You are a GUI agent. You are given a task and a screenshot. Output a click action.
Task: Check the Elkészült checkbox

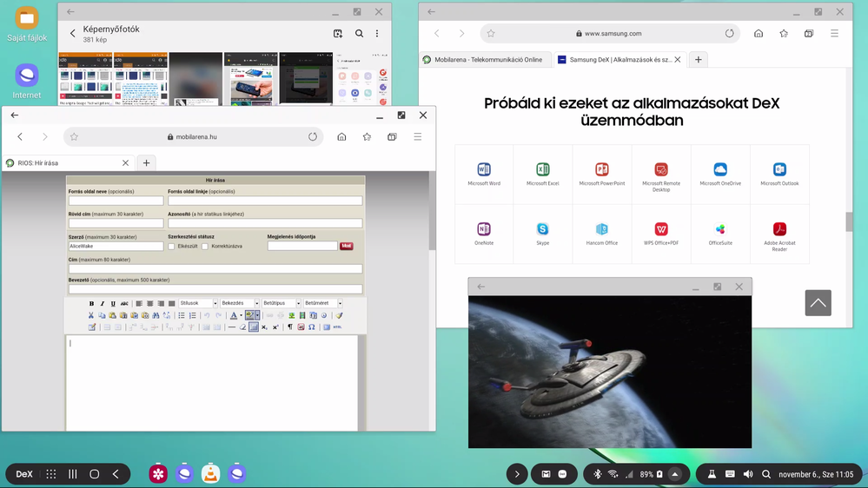pos(172,247)
